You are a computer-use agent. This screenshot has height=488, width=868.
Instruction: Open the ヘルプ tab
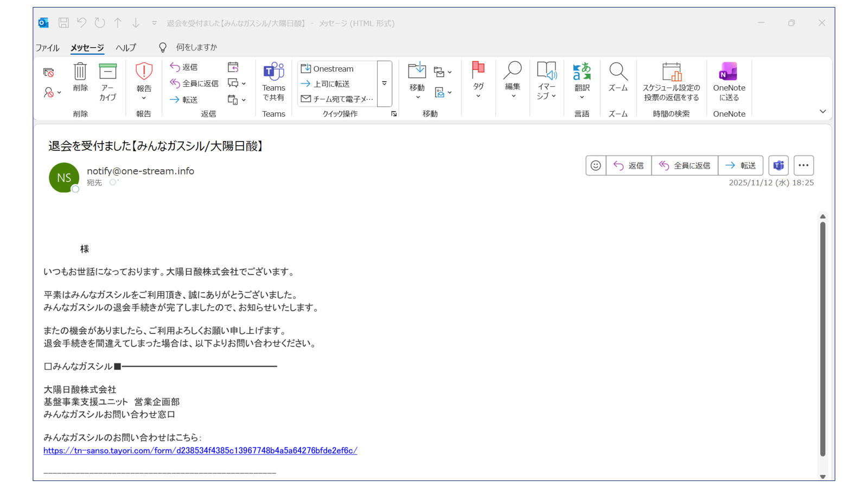125,48
